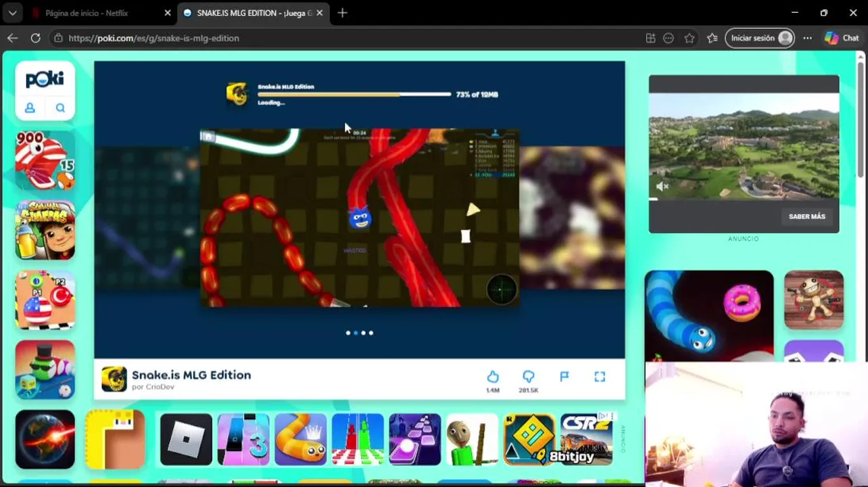Select the second carousel dot
Image resolution: width=868 pixels, height=487 pixels.
point(356,333)
